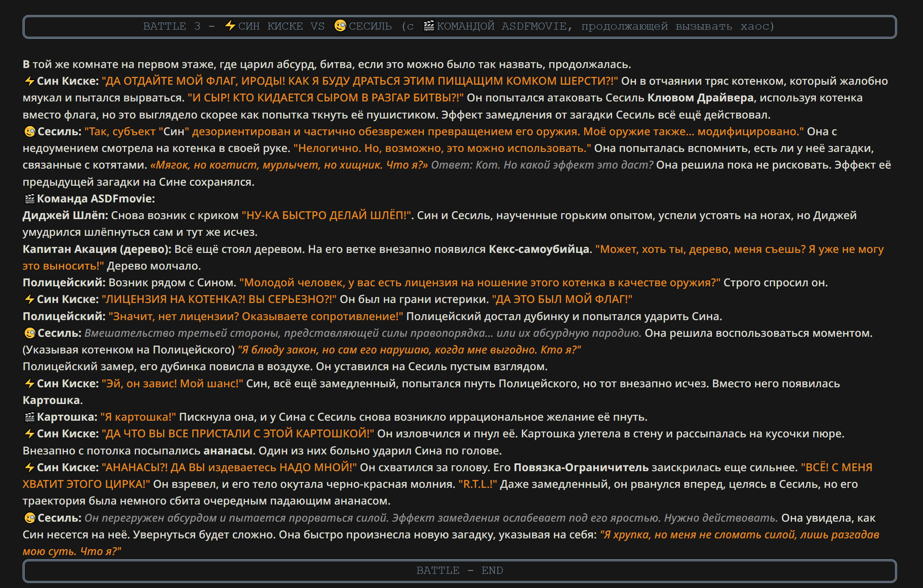
Task: Click the lightning icon beside "Син Киске: ДА ОТДАЙТЕ МОЙ ФЛАГ"
Action: pyautogui.click(x=29, y=81)
